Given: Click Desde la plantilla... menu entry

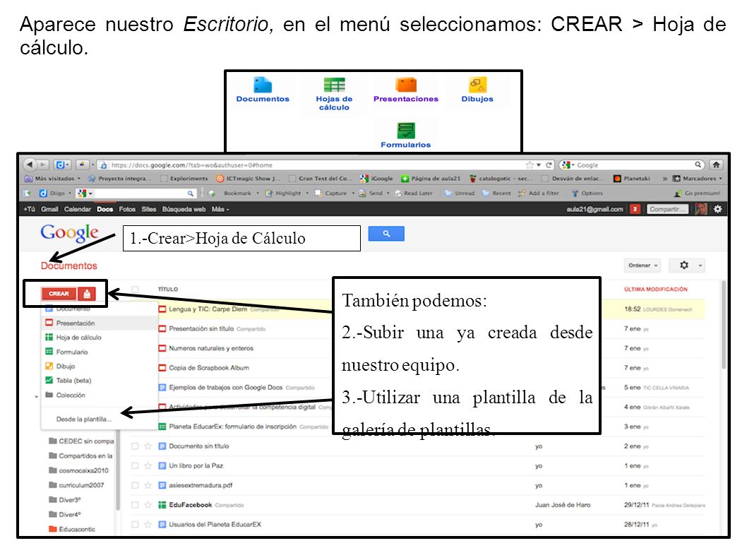Looking at the screenshot, I should [100, 419].
